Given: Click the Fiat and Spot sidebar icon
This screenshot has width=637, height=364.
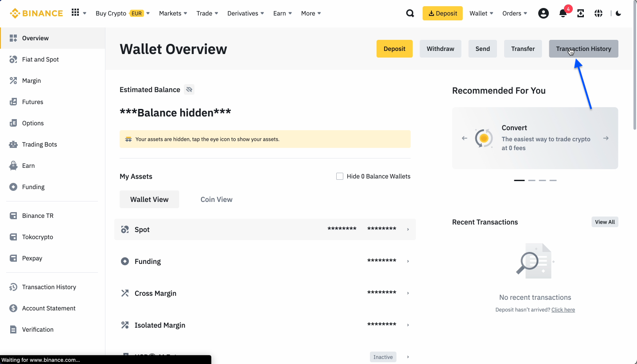Looking at the screenshot, I should coord(13,59).
